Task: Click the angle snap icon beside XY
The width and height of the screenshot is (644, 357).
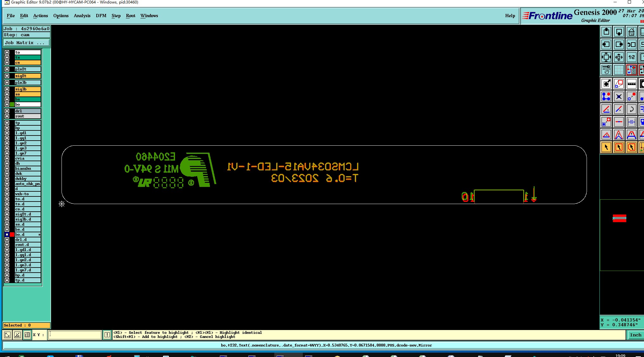Action: (17, 335)
